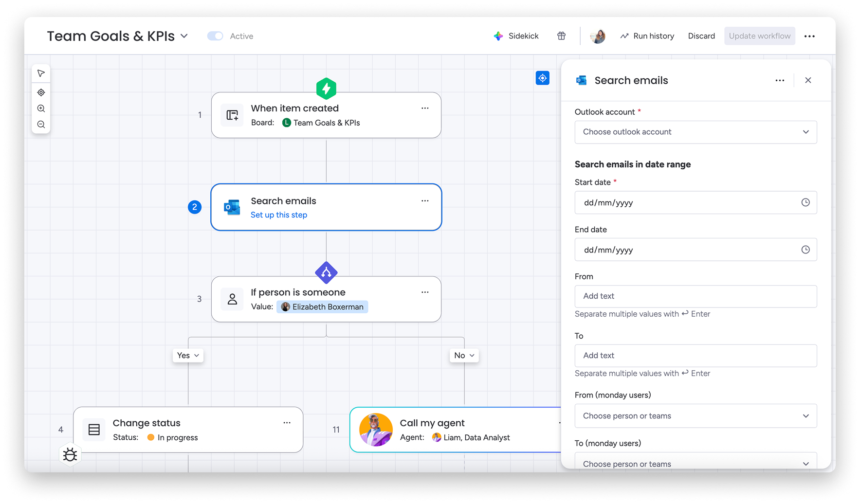This screenshot has width=860, height=504.
Task: Click the End date input field
Action: 695,250
